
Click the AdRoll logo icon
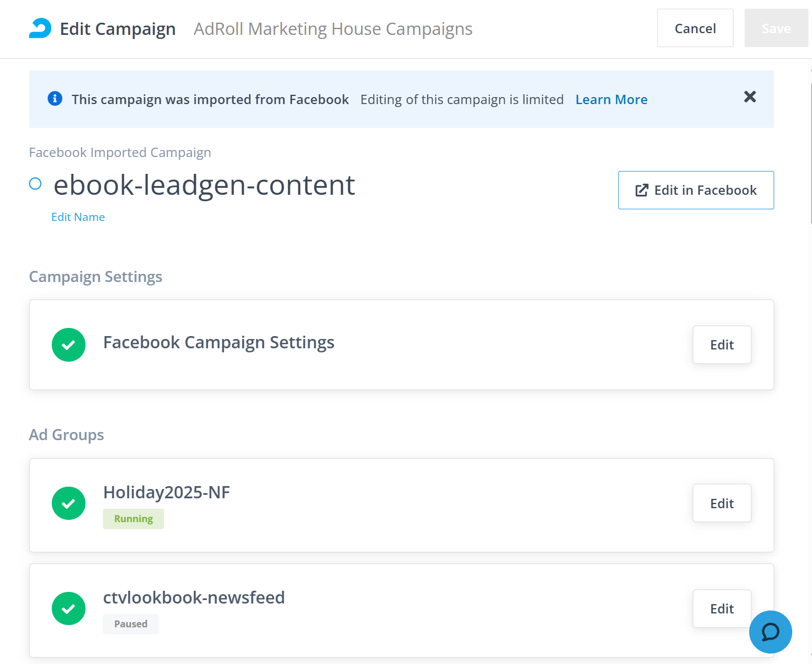tap(40, 28)
